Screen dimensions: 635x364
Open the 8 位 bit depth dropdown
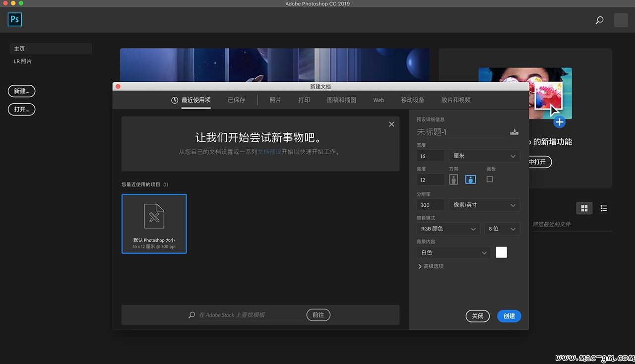point(502,229)
